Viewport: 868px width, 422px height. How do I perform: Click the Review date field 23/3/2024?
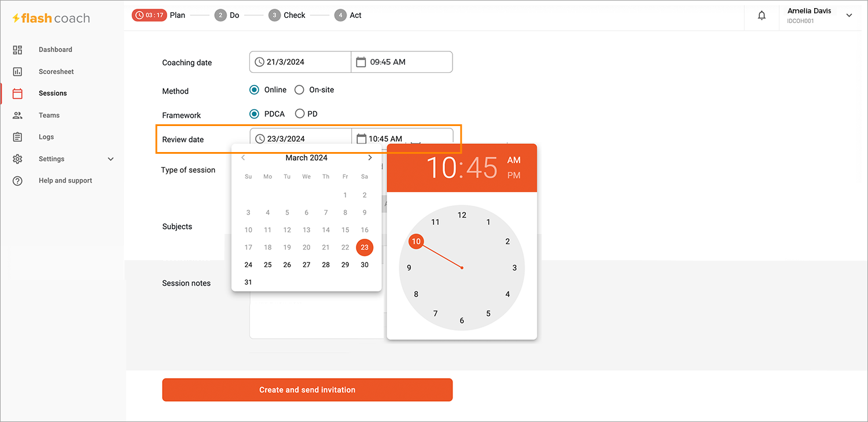(301, 139)
